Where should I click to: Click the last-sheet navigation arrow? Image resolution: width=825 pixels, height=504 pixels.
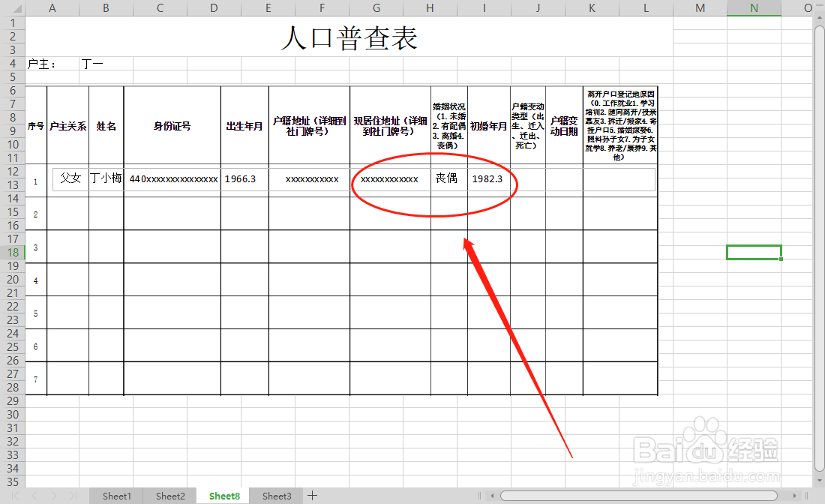tap(71, 496)
